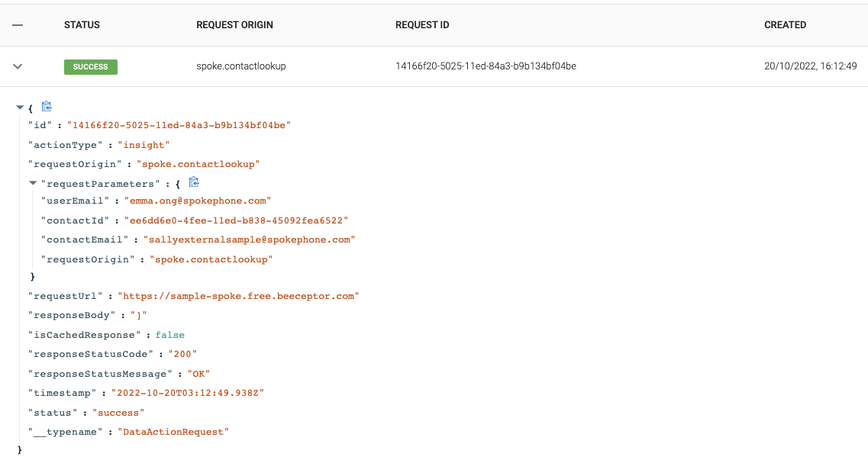Click the minus collapse-all icon in header
Viewport: 868px width, 463px height.
pos(17,24)
